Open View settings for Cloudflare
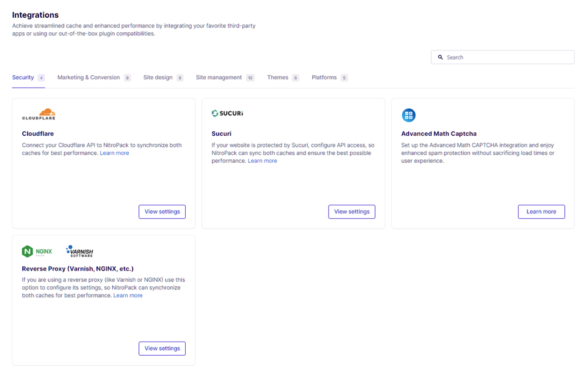 [x=162, y=212]
